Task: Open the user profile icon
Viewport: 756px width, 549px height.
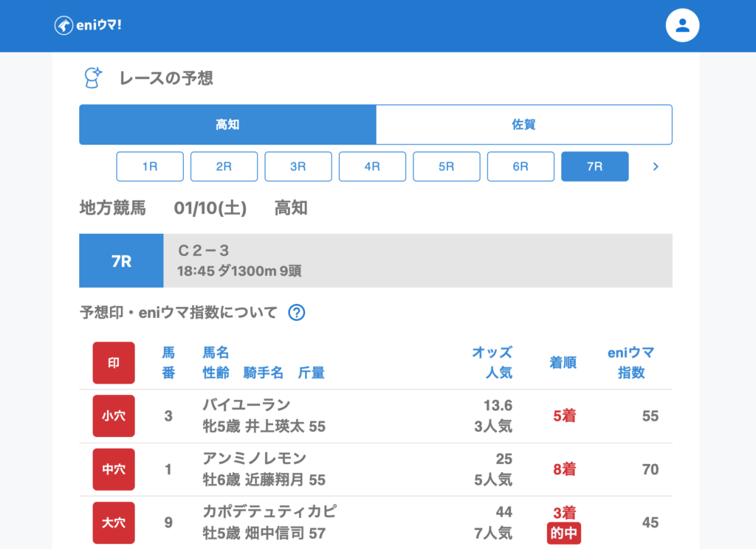Action: pyautogui.click(x=682, y=26)
